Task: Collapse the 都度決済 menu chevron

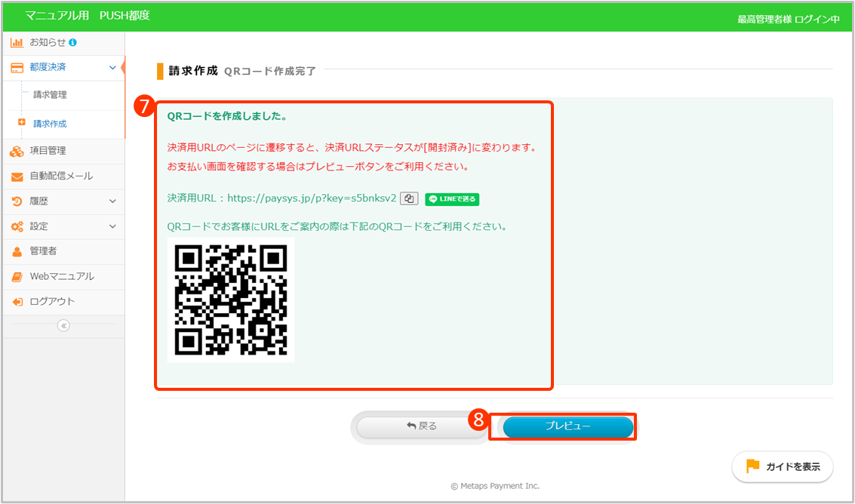Action: tap(113, 68)
